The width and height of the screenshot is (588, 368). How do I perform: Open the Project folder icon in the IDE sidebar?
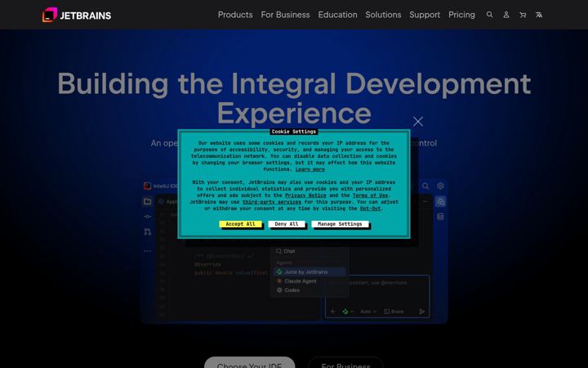(x=147, y=202)
